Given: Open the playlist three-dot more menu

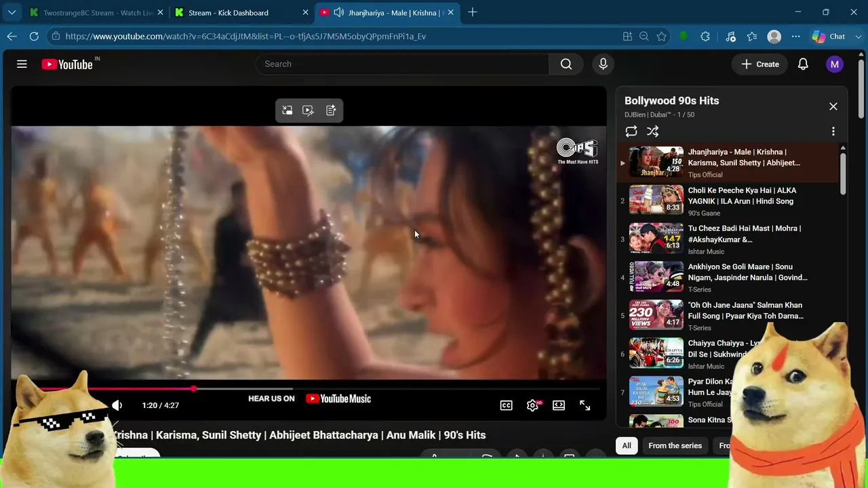Looking at the screenshot, I should coord(833,131).
